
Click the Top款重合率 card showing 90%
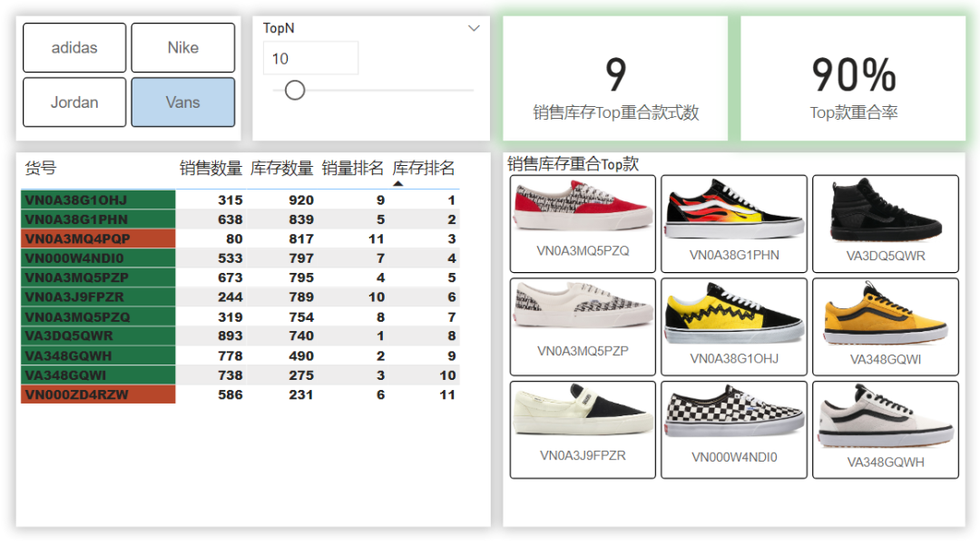(853, 79)
